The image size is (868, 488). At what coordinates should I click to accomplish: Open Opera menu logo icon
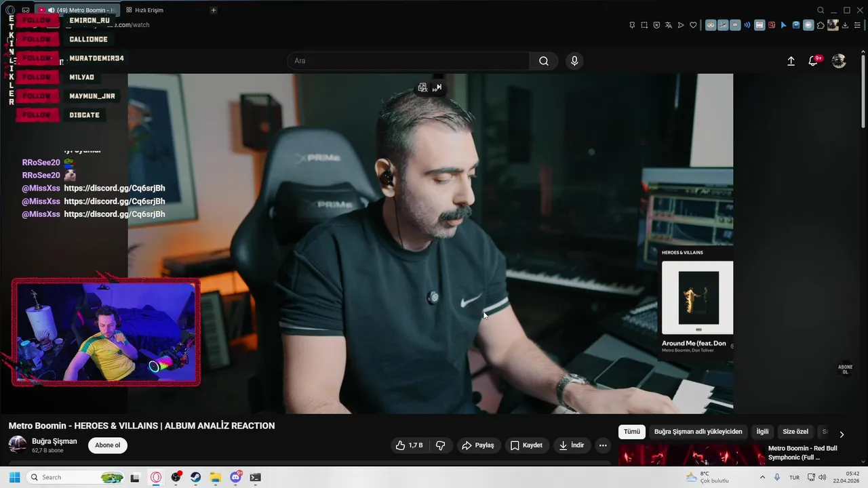point(9,10)
